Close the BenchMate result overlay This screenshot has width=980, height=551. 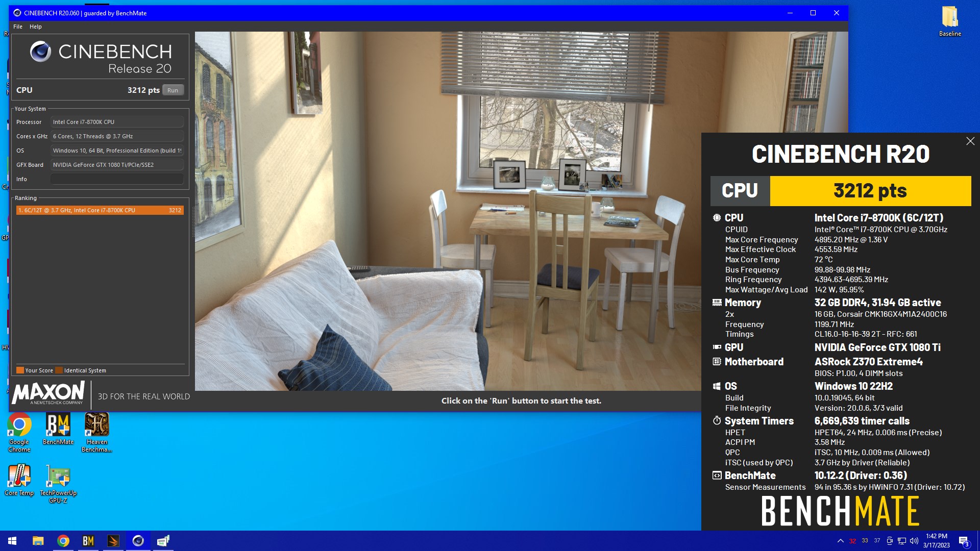970,141
